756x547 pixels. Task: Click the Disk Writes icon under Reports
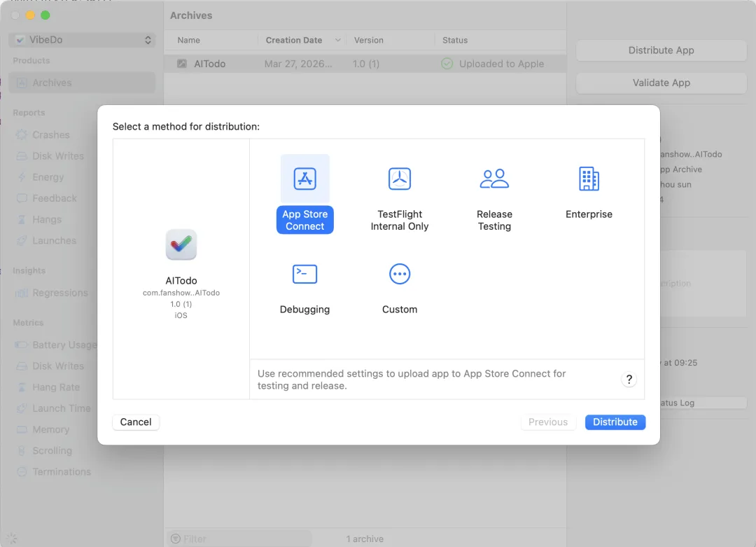click(x=22, y=155)
